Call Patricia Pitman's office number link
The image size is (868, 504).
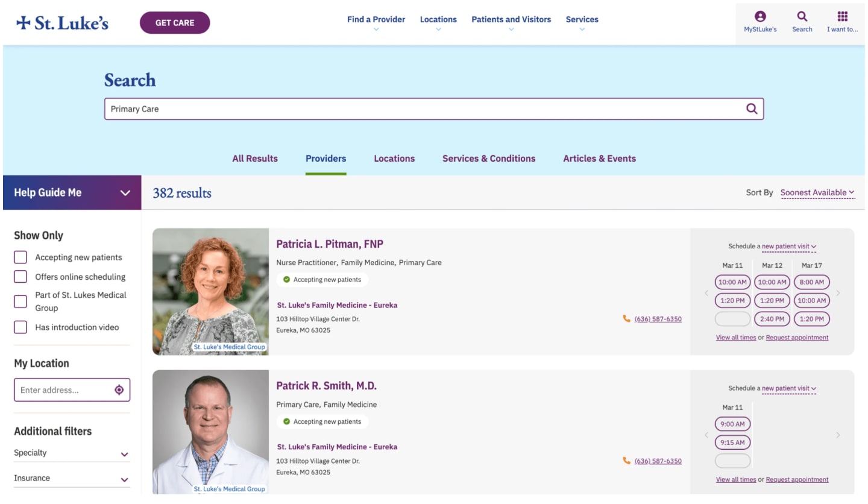tap(658, 319)
